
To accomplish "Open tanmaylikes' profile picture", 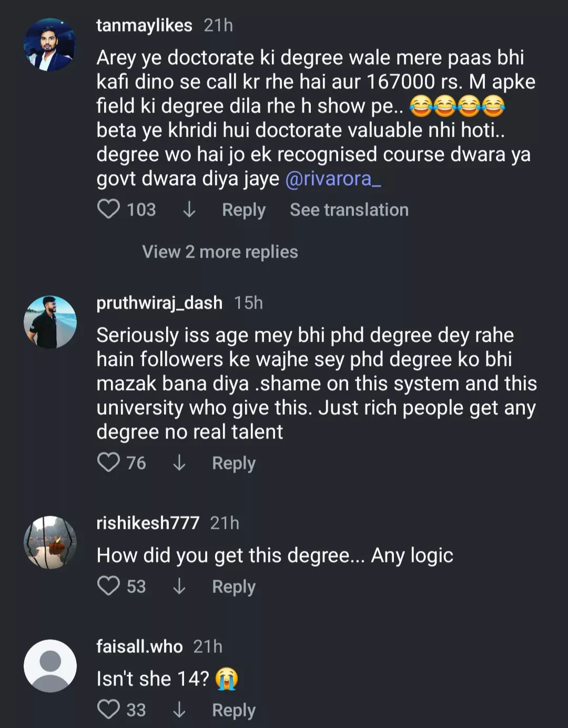I will [x=50, y=45].
